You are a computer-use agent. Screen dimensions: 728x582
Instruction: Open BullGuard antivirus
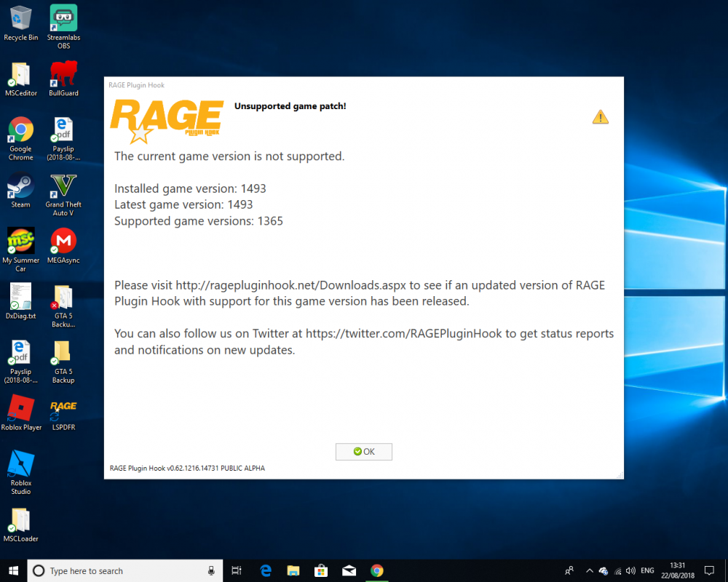coord(63,73)
